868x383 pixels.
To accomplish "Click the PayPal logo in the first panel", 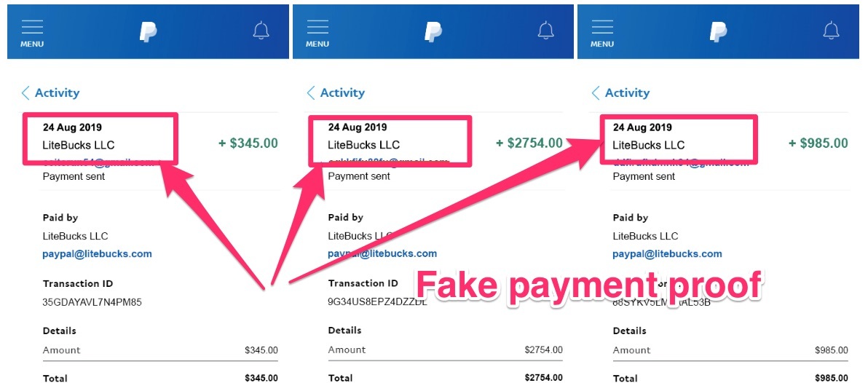I will pyautogui.click(x=148, y=31).
